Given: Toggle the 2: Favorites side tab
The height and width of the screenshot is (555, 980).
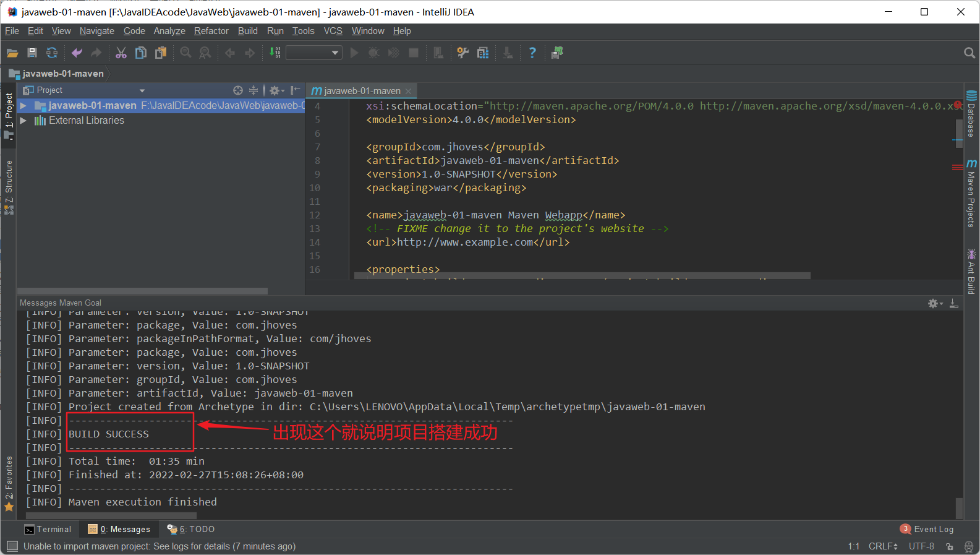Looking at the screenshot, I should pos(9,484).
